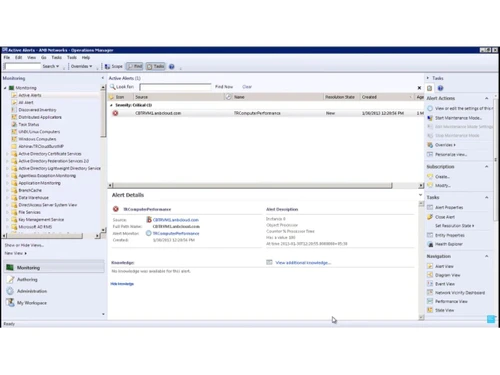Click the task pane page icon under Tasks
Image resolution: width=500 pixels, height=375 pixels.
coord(430,88)
